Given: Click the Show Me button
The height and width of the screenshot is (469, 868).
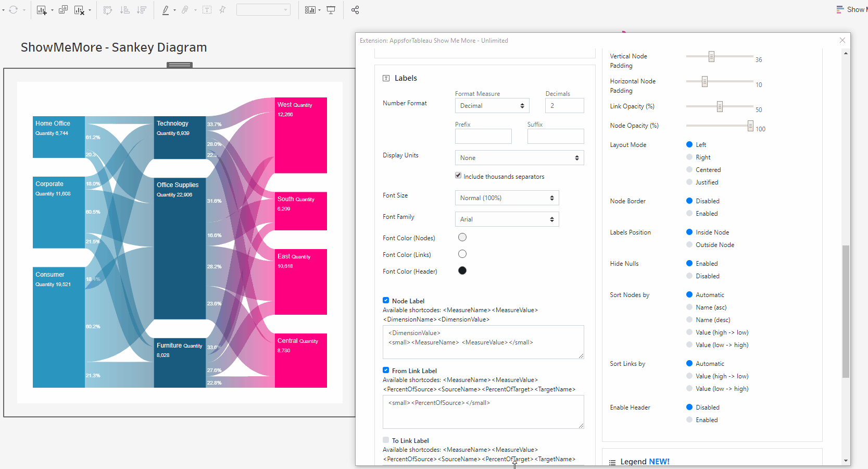Looking at the screenshot, I should click(851, 9).
